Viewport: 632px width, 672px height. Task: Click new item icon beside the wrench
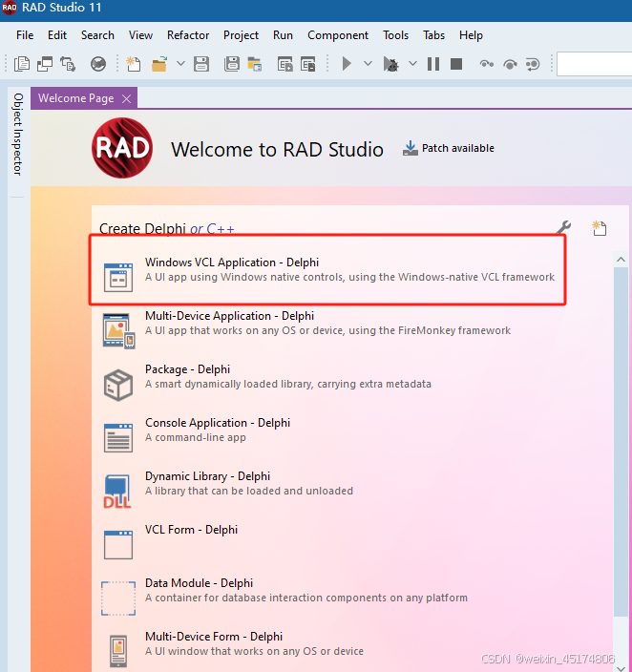[599, 228]
